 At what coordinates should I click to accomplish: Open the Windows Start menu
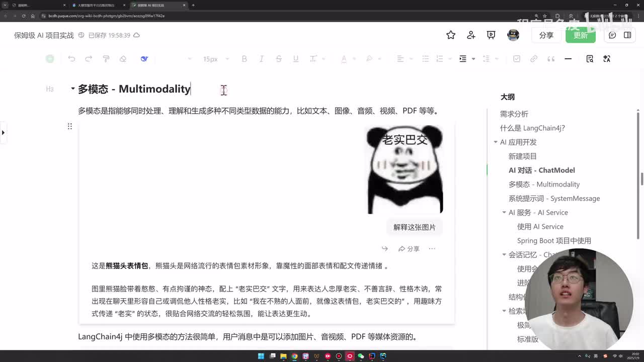(x=261, y=356)
